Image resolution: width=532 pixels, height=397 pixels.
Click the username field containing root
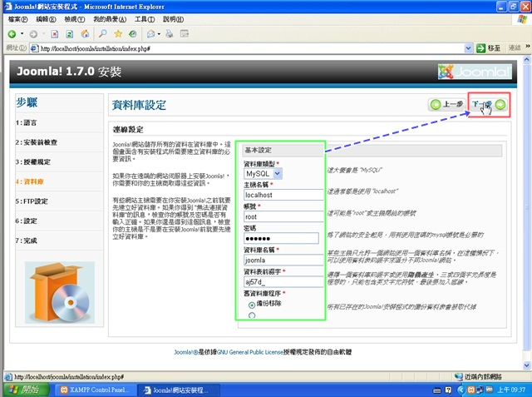tap(283, 216)
